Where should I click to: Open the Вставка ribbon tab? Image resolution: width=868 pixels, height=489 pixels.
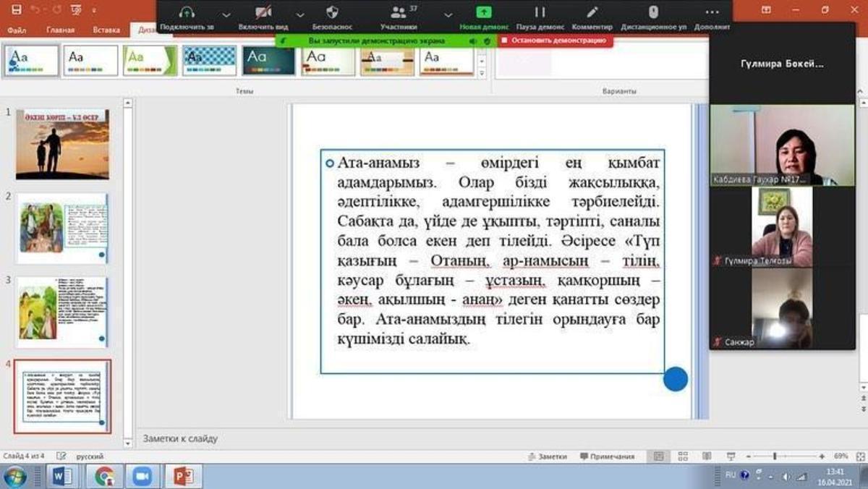click(106, 30)
